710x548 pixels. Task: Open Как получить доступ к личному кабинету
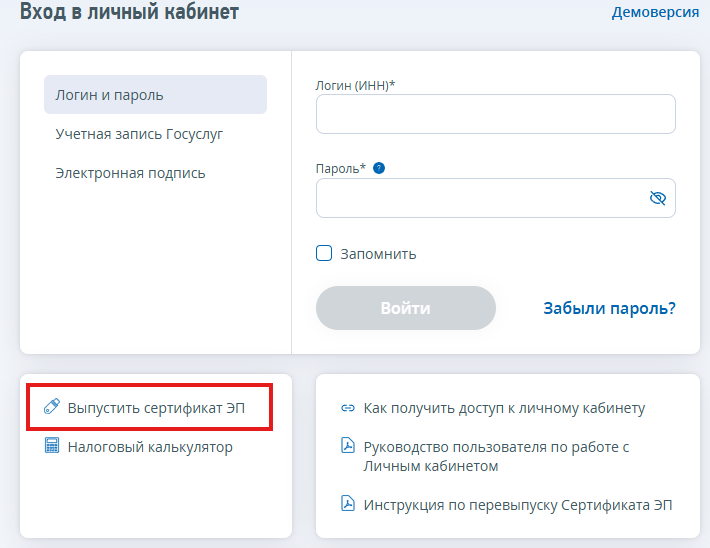(x=504, y=408)
